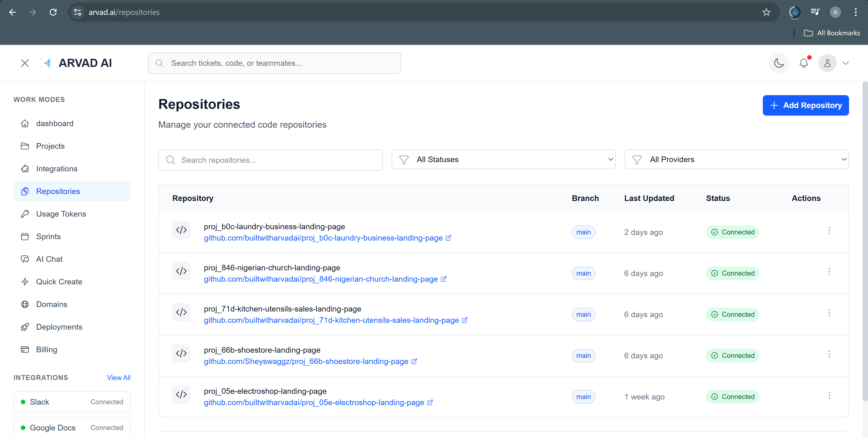Click the Search repositories input field

point(270,160)
